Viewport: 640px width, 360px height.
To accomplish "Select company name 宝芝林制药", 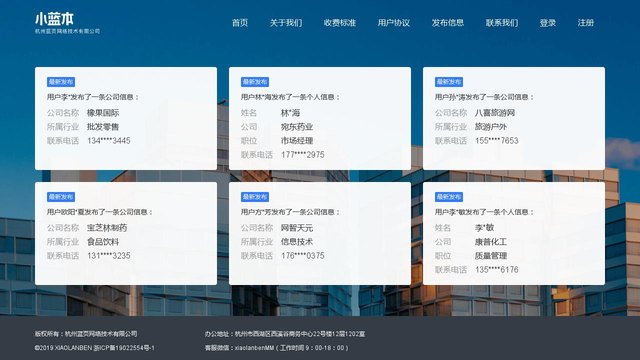I will pyautogui.click(x=107, y=228).
